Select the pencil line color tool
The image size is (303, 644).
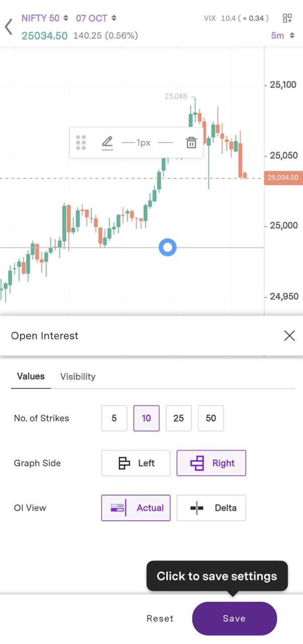tap(107, 143)
